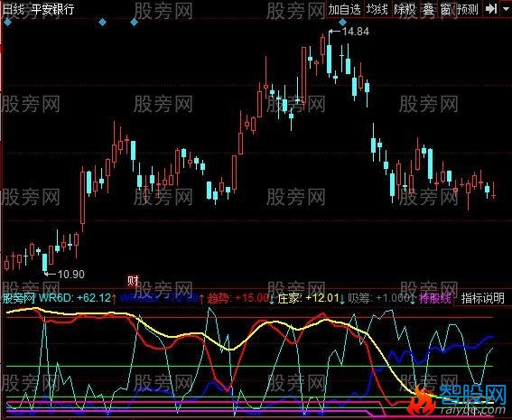512x420 pixels.
Task: Click the red 财 financial flag marker
Action: point(134,281)
